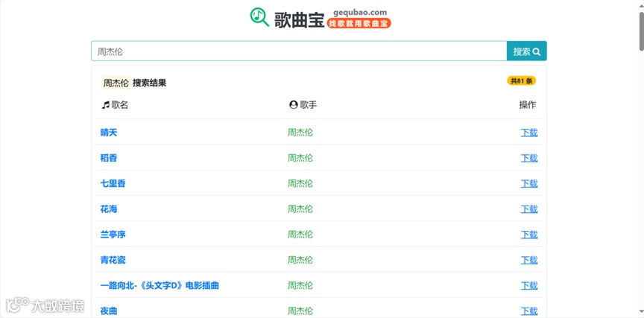Download 晴天 via its 下载 link
Image resolution: width=644 pixels, height=318 pixels.
pyautogui.click(x=529, y=133)
